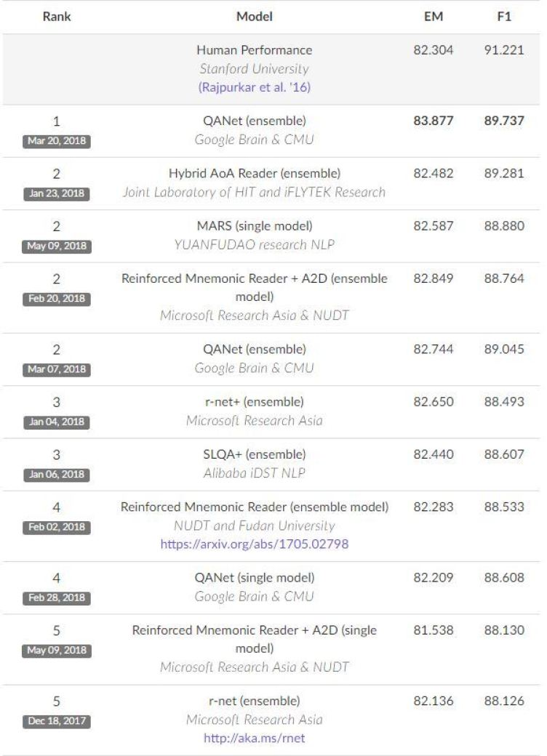The image size is (547, 756).
Task: Click the EM column header
Action: click(x=433, y=17)
